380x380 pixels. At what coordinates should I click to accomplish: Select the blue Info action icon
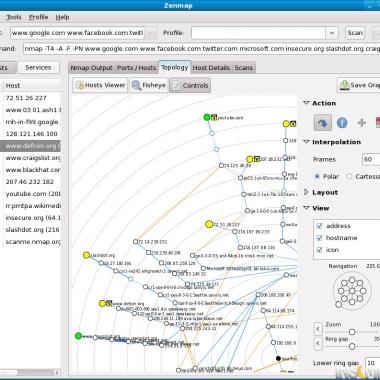click(x=342, y=123)
